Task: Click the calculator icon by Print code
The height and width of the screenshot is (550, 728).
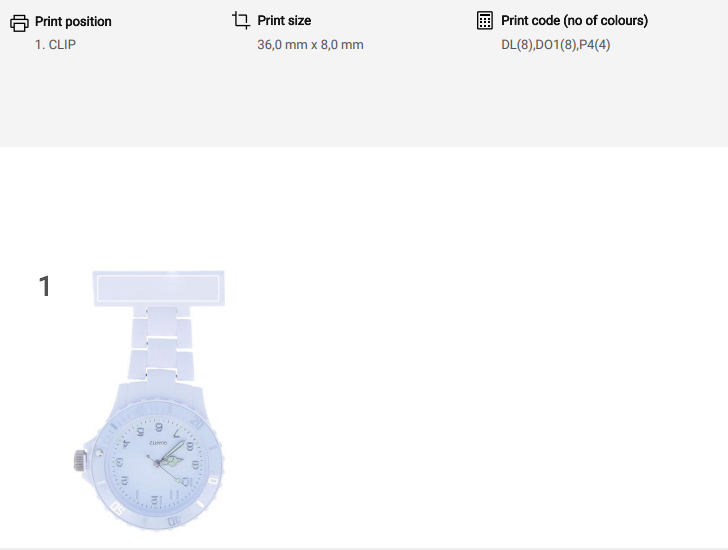Action: 485,20
